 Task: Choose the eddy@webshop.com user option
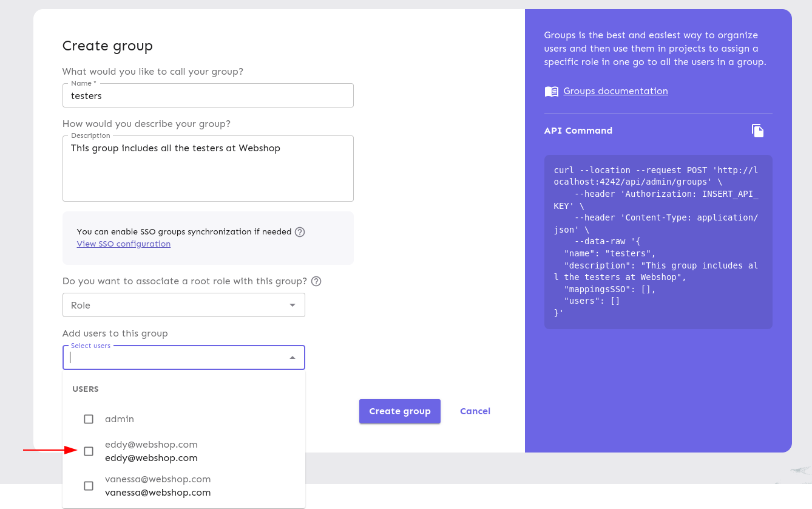tap(152, 451)
